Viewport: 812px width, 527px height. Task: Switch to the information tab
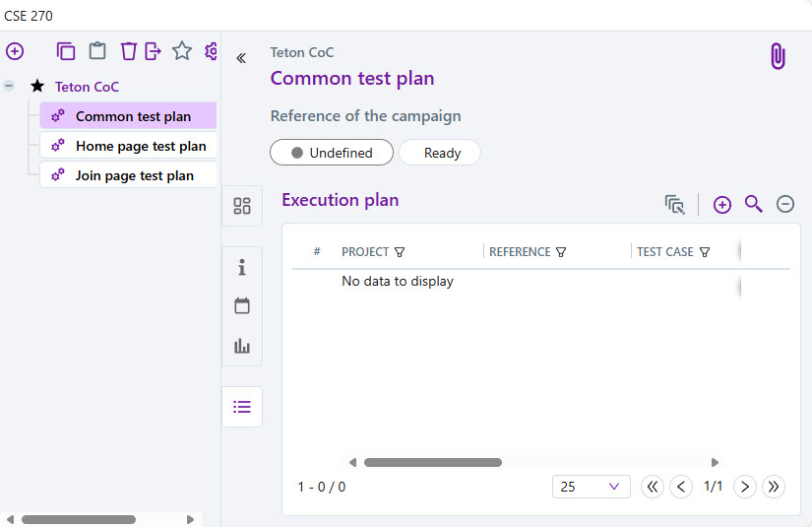[x=242, y=268]
